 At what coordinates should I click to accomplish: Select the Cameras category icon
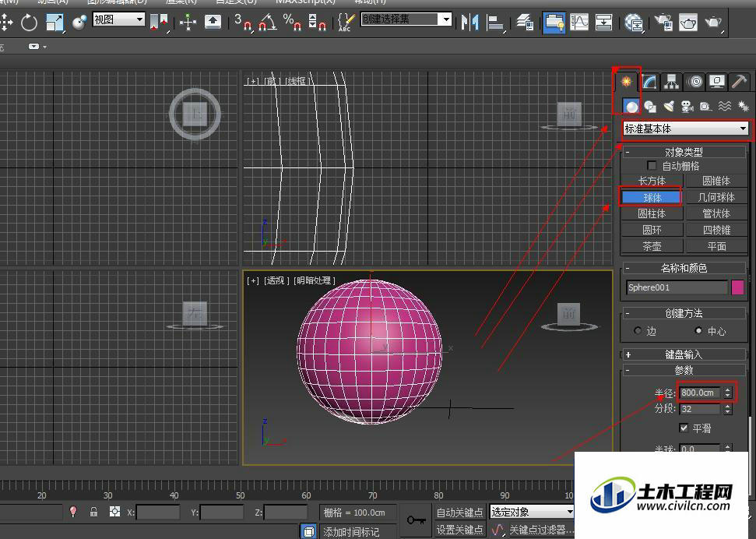point(687,106)
